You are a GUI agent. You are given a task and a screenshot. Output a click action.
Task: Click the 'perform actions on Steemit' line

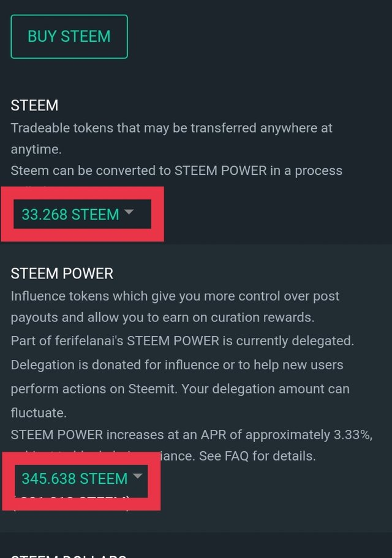tap(180, 389)
